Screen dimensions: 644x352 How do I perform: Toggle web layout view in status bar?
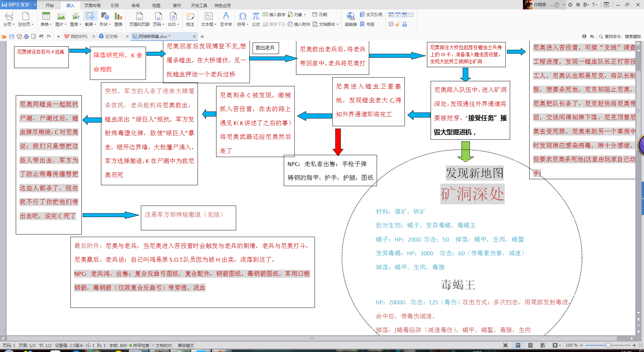(543, 345)
